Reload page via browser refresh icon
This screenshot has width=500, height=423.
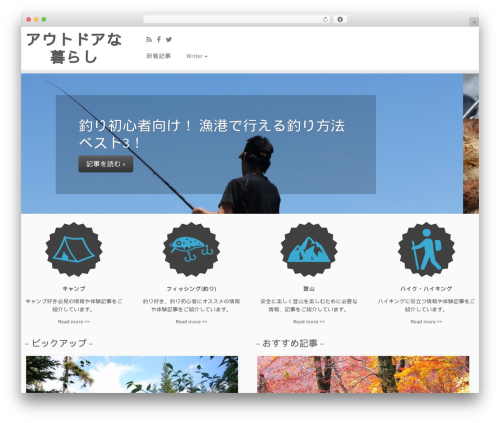(x=325, y=19)
